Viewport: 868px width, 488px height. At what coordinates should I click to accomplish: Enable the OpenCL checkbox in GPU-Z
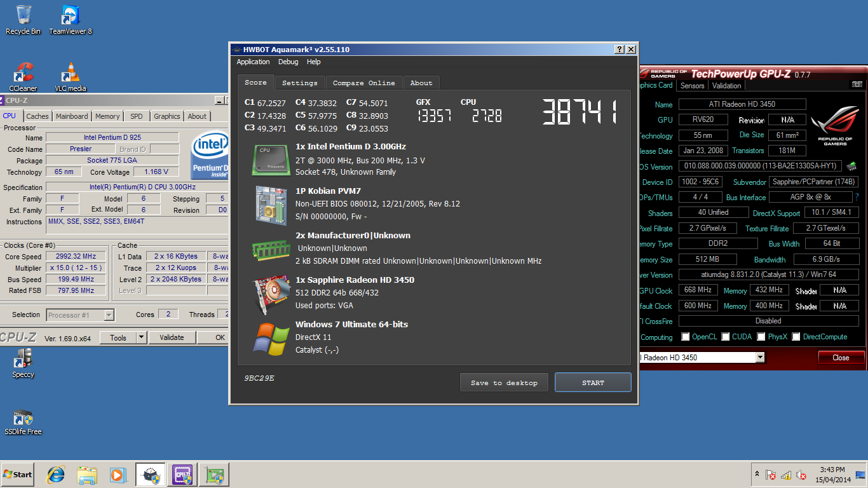686,337
